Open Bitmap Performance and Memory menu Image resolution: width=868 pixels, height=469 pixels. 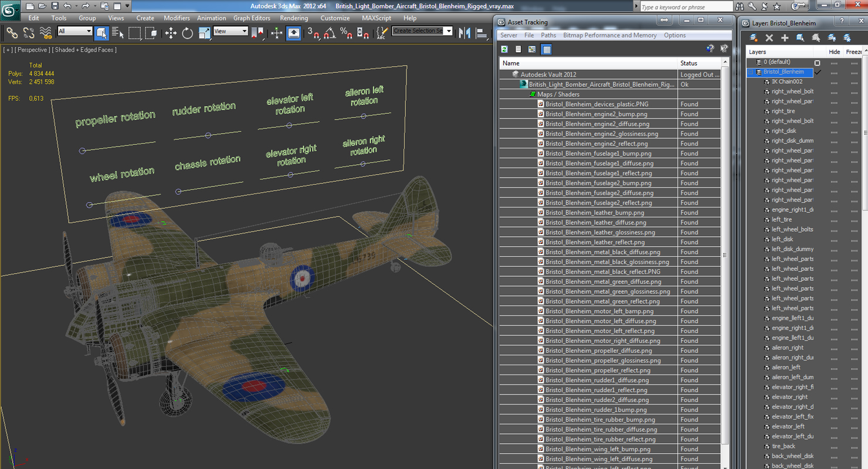click(x=610, y=35)
